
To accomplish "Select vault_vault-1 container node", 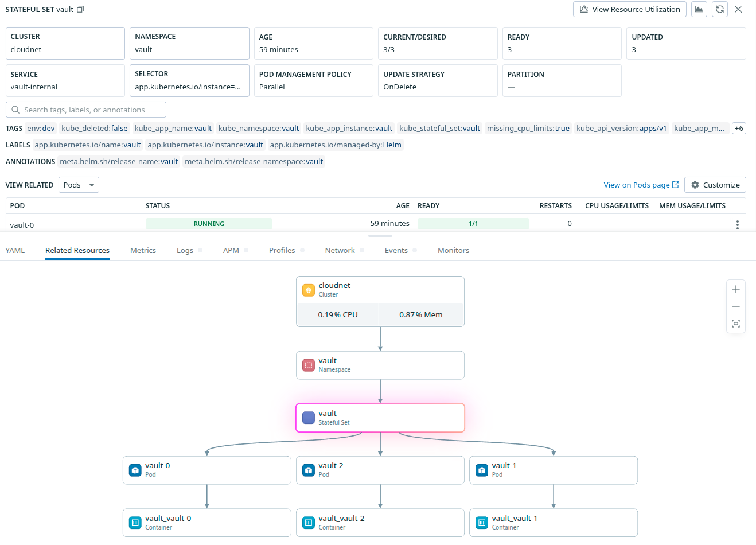I will 554,523.
